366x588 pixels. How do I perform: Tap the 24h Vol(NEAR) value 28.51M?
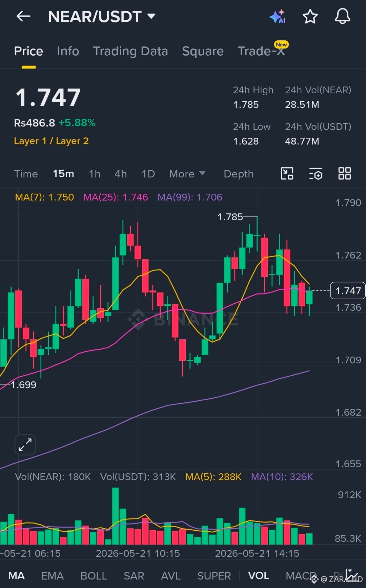(302, 105)
